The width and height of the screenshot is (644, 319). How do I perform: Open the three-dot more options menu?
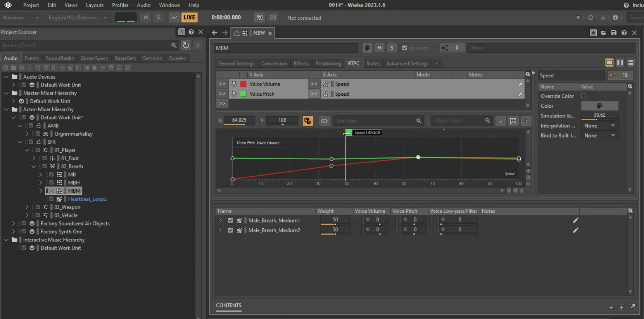tap(527, 121)
